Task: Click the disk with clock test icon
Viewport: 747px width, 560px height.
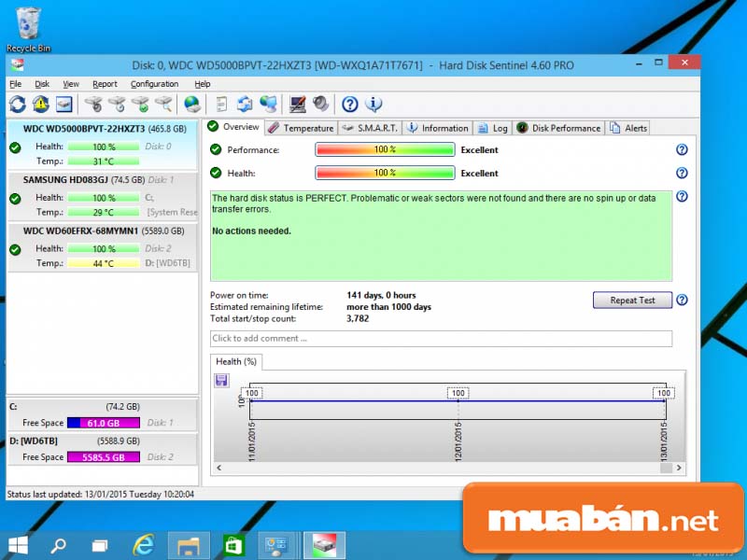Action: (x=118, y=104)
